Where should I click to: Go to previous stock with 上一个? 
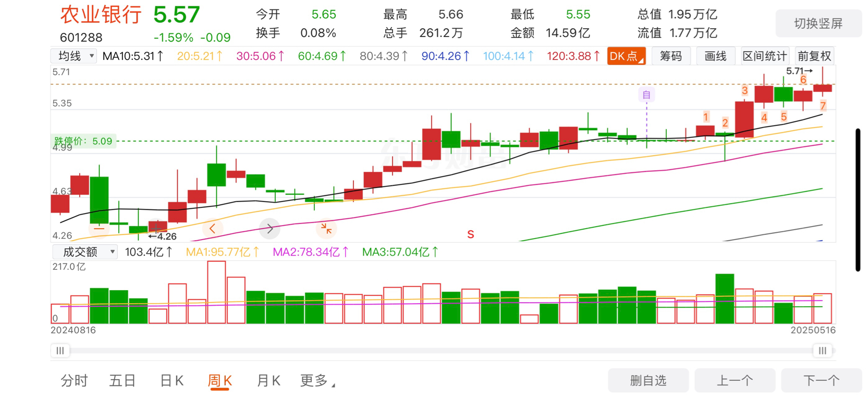coord(735,381)
